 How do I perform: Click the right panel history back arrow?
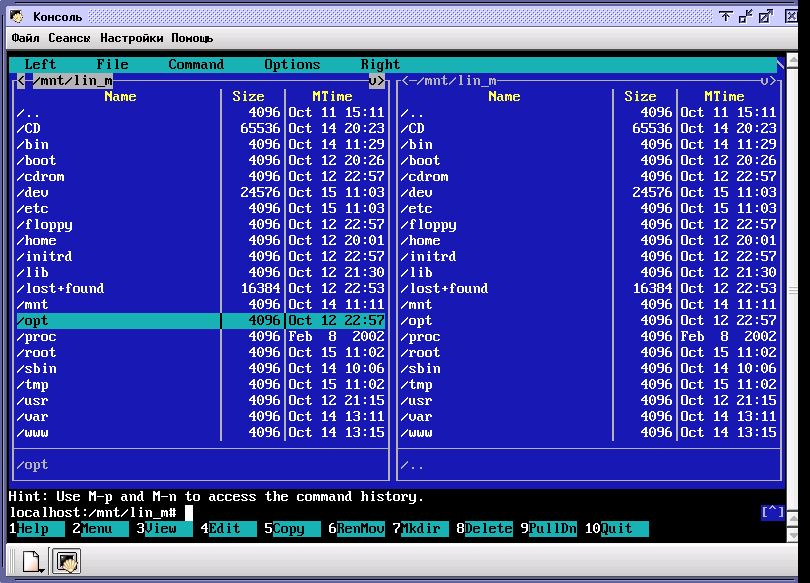pyautogui.click(x=406, y=81)
